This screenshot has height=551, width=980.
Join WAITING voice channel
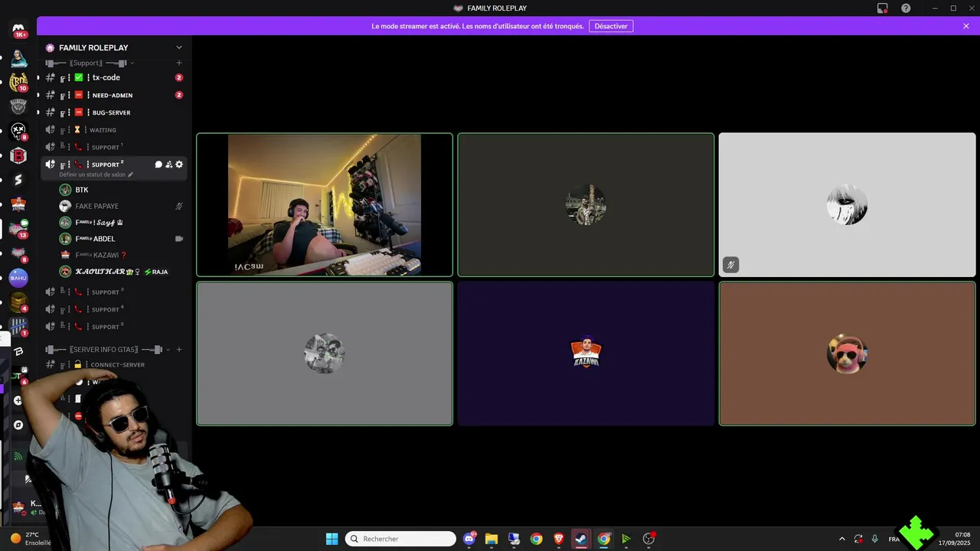[x=113, y=130]
